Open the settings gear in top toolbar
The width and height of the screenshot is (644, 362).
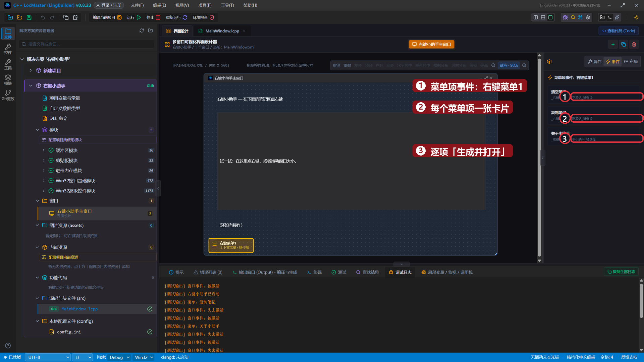(588, 17)
